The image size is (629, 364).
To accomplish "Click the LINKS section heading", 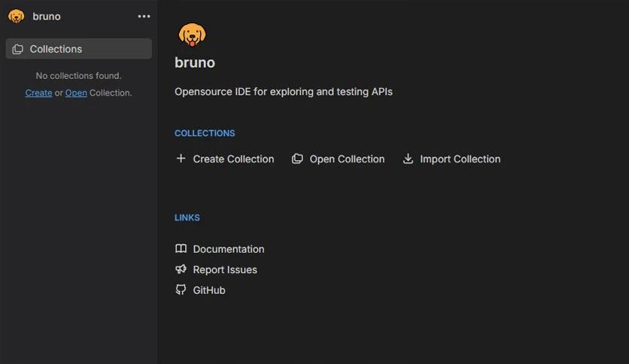I will 187,217.
